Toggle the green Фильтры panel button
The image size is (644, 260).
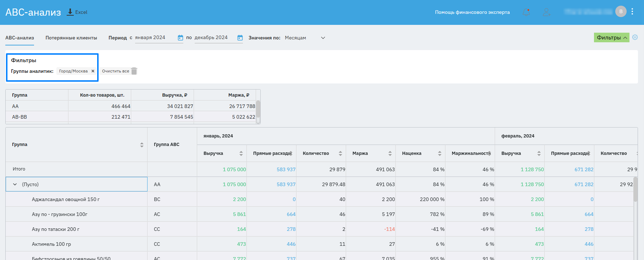(x=611, y=38)
